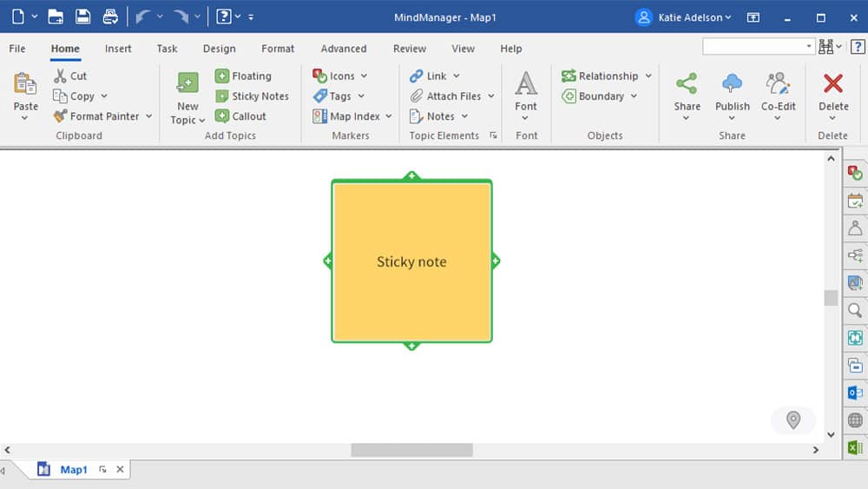The image size is (868, 489).
Task: Add a Boundary around topics
Action: (x=593, y=96)
